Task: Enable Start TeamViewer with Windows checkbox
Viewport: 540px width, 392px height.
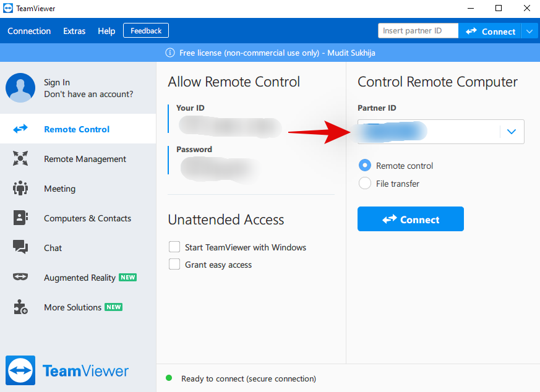Action: (x=174, y=247)
